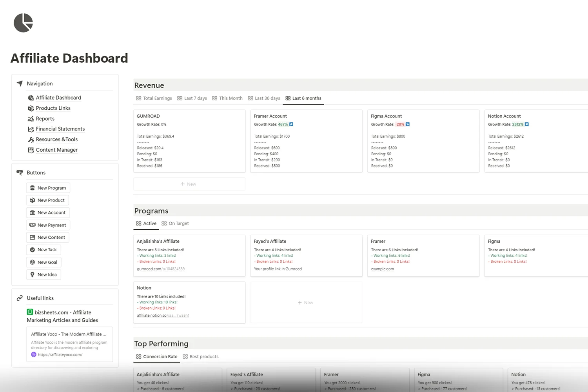Open the Framer program card with example.com
The image size is (588, 392).
423,256
